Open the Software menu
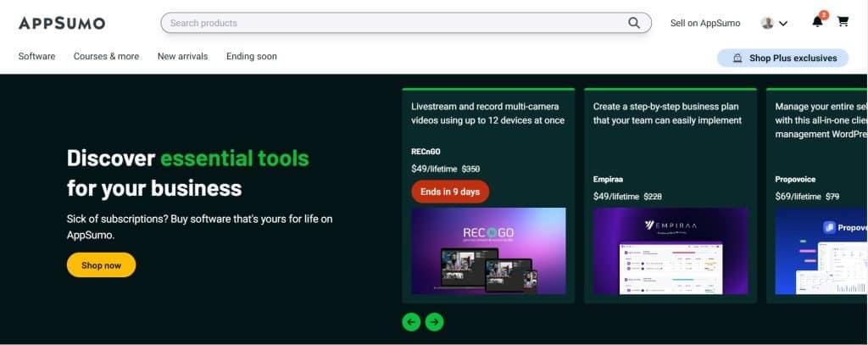Viewport: 868px width, 345px height. pos(36,57)
